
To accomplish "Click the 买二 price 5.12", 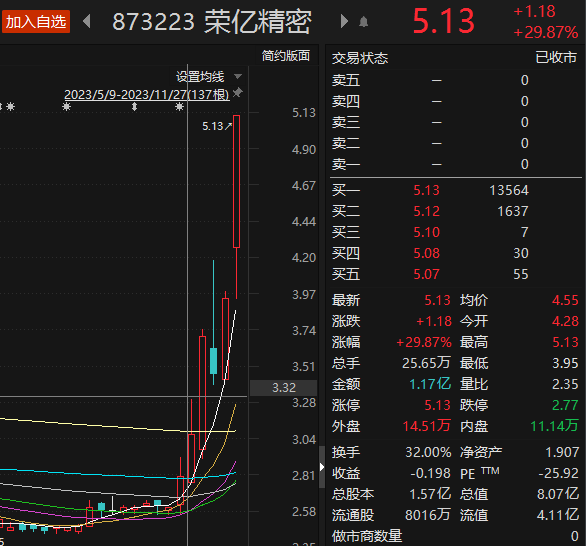I will pyautogui.click(x=426, y=211).
